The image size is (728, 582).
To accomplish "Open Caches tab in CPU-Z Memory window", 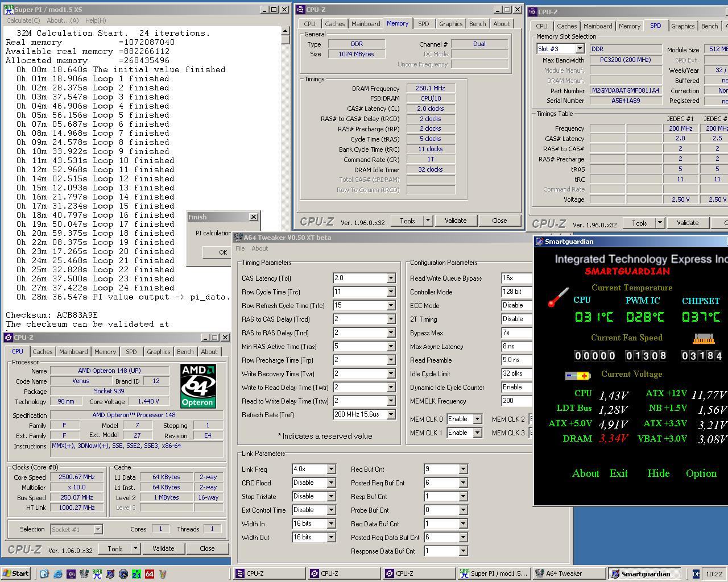I will pyautogui.click(x=334, y=24).
